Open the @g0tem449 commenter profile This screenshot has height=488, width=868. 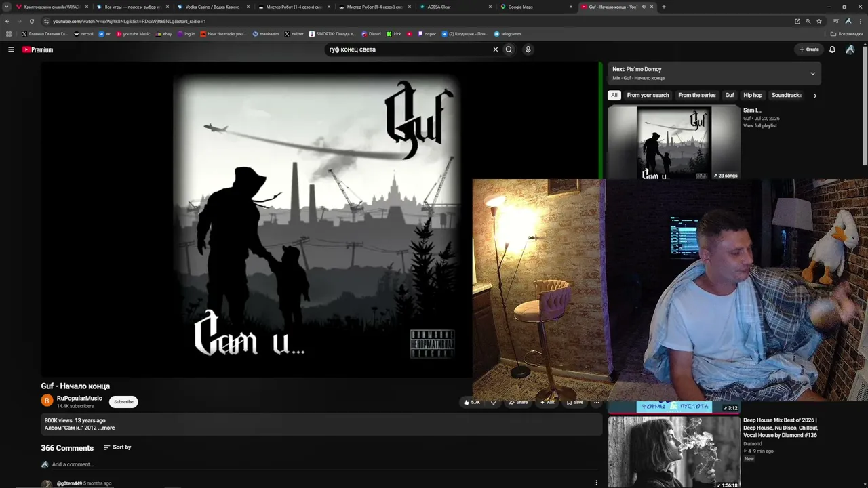point(69,483)
